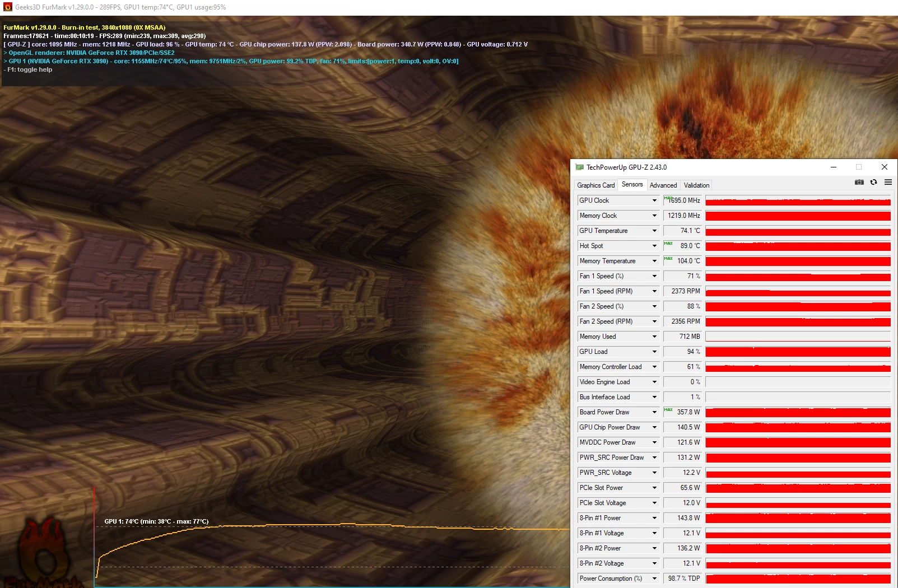The image size is (898, 588).
Task: Expand the PWR_SRC Power Draw dropdown
Action: click(654, 458)
